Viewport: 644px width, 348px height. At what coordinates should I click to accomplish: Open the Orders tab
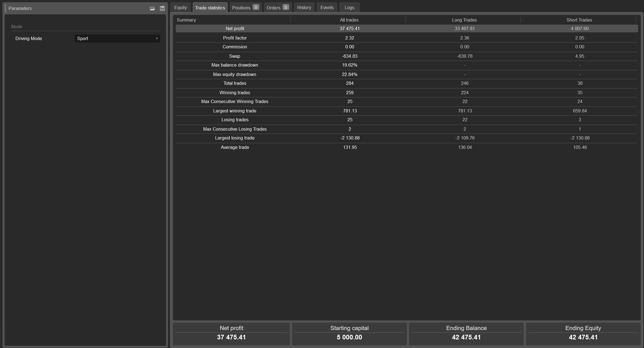coord(277,8)
